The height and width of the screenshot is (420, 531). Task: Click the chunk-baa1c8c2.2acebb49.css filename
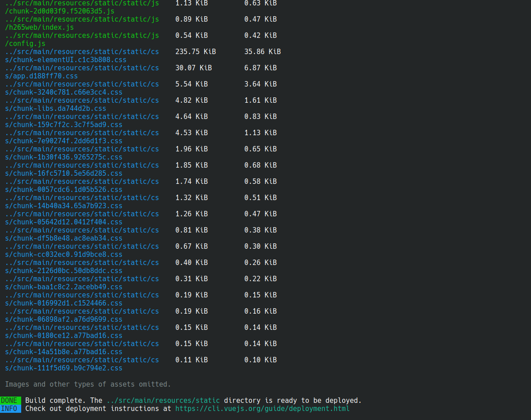[64, 287]
